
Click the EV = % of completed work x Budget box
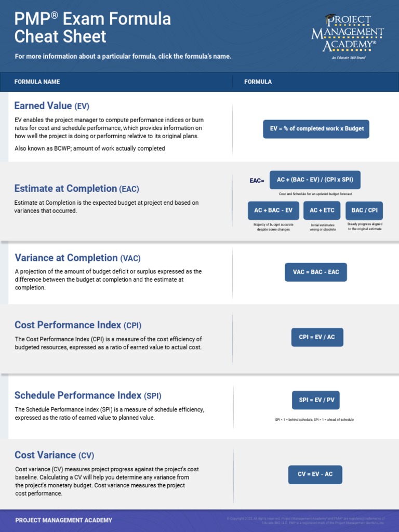316,129
